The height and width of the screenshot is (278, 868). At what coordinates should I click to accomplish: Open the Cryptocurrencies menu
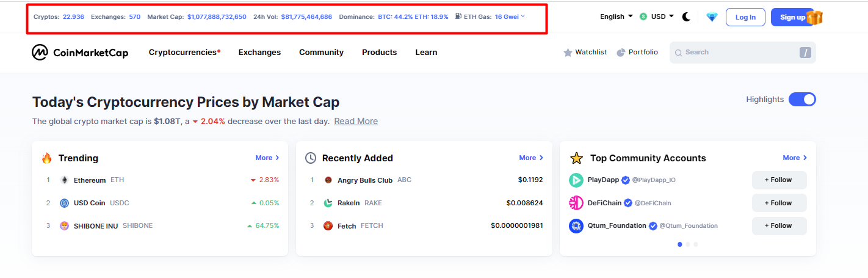[x=184, y=53]
